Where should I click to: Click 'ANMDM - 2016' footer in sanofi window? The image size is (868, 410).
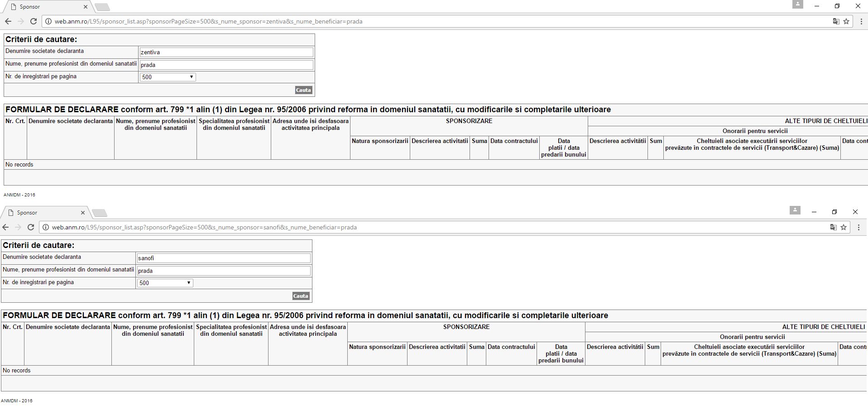pos(17,401)
